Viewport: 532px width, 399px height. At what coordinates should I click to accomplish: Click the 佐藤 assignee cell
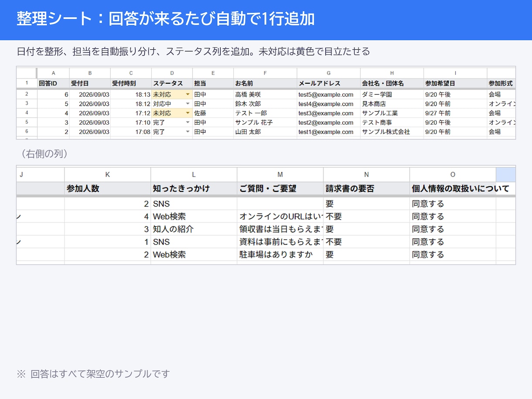[213, 113]
